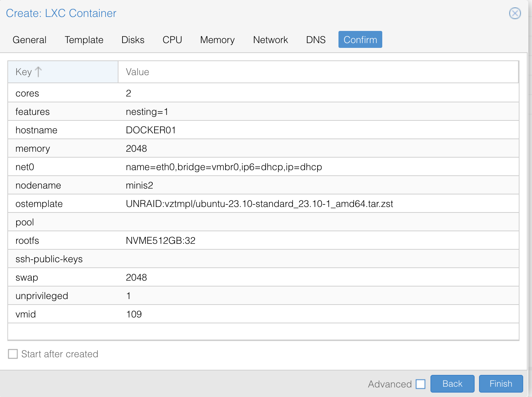Enable the Start after created checkbox
The image size is (532, 397).
pos(13,354)
